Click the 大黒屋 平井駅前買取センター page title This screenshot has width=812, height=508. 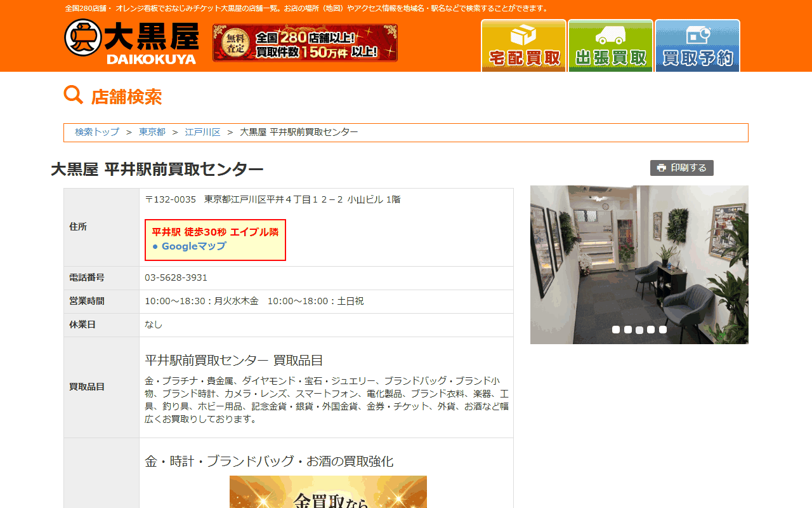tap(157, 170)
